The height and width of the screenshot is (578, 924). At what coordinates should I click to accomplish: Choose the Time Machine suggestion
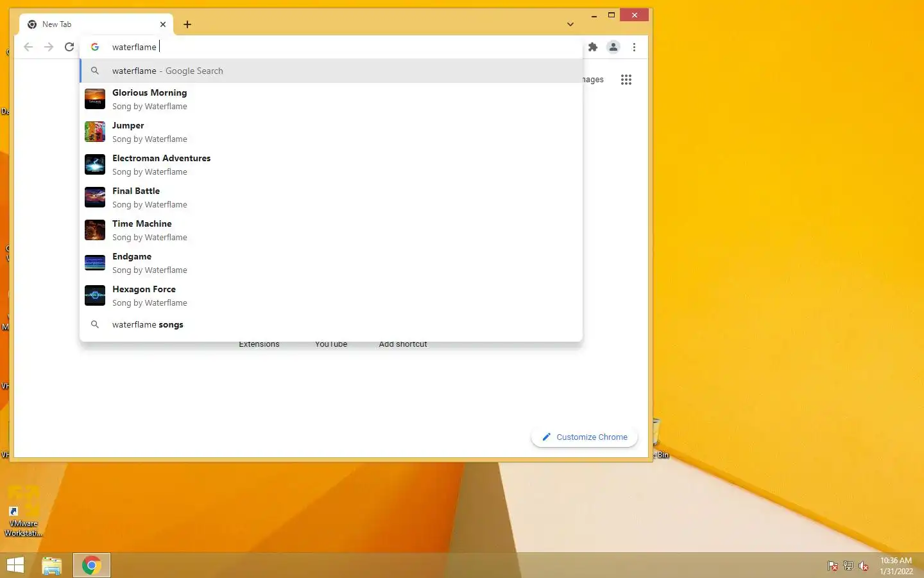(331, 230)
